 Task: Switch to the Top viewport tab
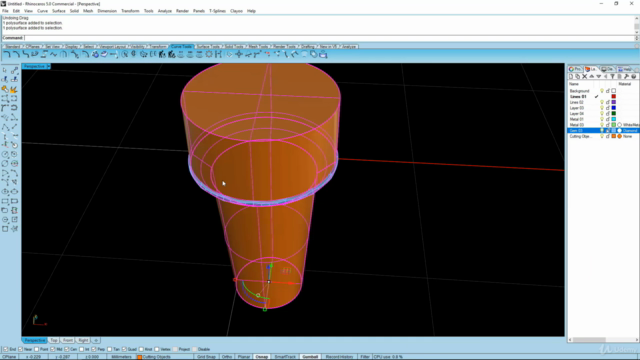point(54,340)
